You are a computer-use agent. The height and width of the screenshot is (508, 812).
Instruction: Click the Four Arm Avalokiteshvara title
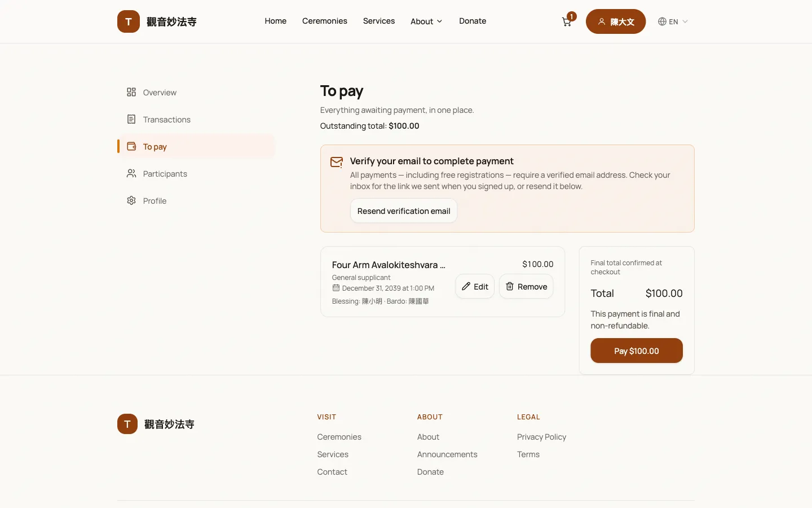tap(389, 265)
